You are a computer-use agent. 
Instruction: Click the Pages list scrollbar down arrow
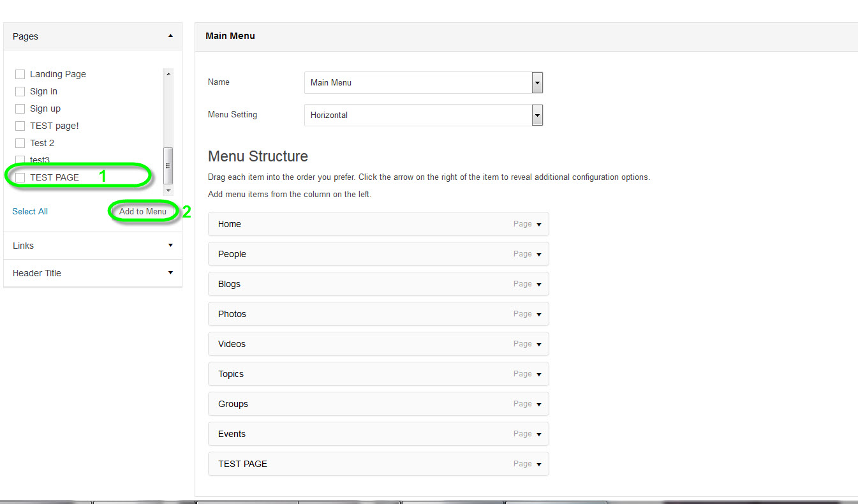click(x=168, y=190)
